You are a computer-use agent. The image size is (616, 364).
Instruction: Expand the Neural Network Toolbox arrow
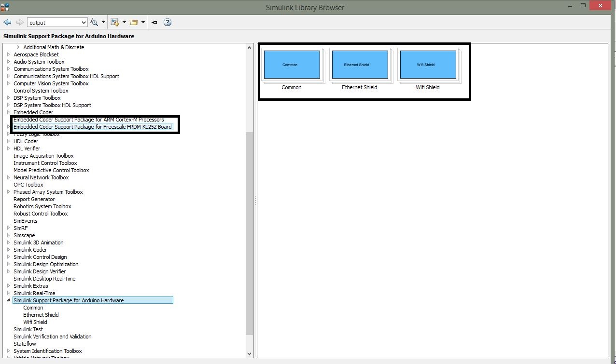click(9, 177)
